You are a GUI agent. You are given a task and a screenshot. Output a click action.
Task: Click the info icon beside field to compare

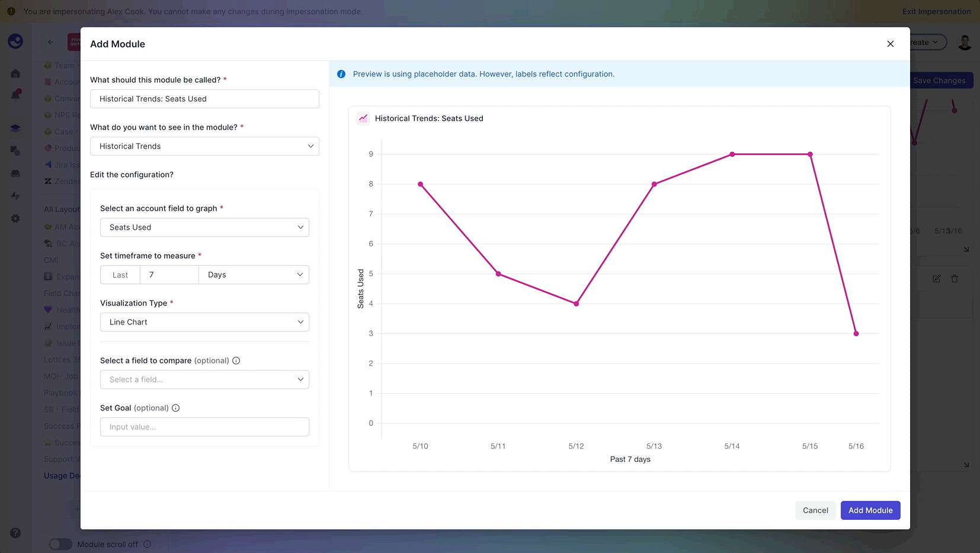[236, 361]
